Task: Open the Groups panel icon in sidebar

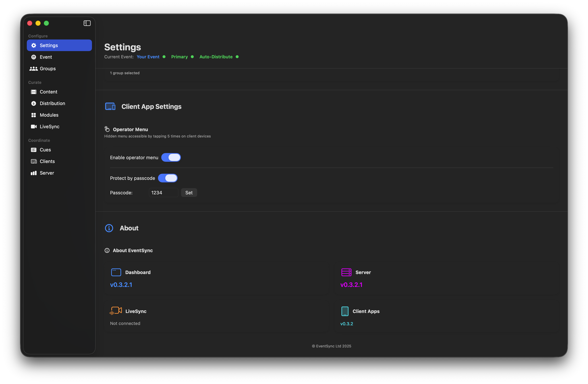Action: [34, 68]
